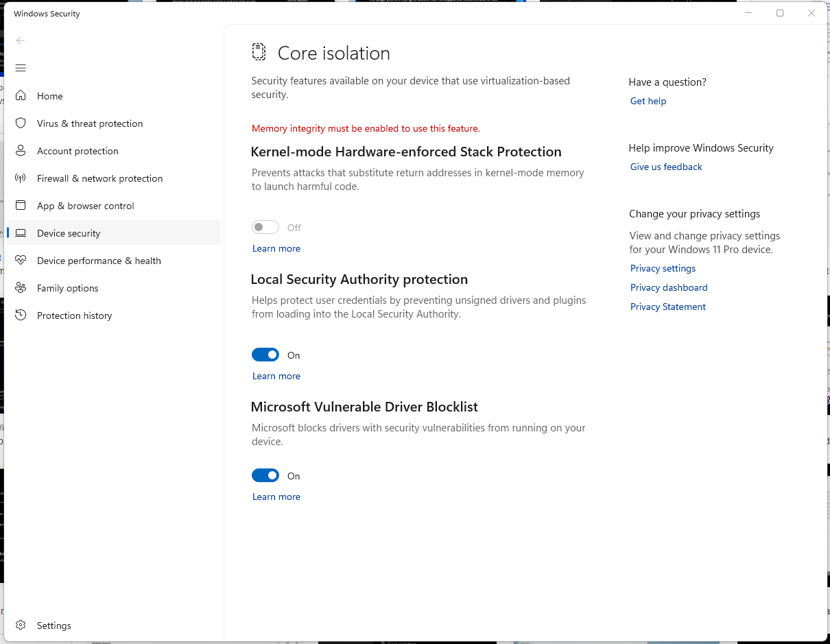Click the Virus & threat protection shield icon
Viewport: 830px width, 644px height.
(21, 123)
